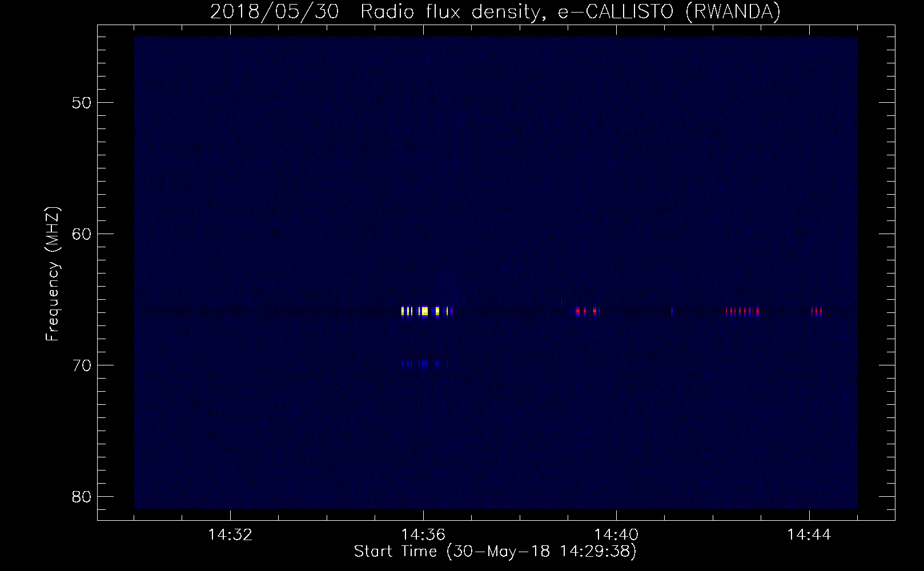The width and height of the screenshot is (924, 571).
Task: Click the 14:44 time tick label
Action: (809, 535)
